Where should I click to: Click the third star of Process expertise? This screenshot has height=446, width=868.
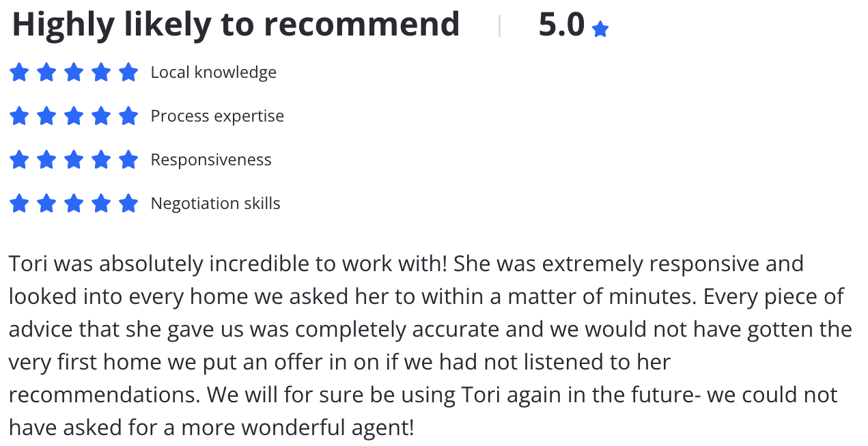pos(74,115)
